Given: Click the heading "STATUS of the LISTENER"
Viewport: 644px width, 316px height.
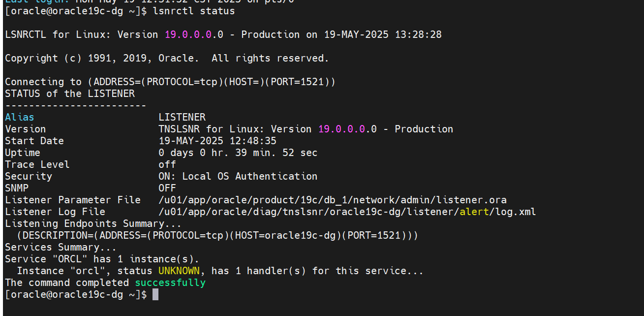Looking at the screenshot, I should [x=70, y=94].
